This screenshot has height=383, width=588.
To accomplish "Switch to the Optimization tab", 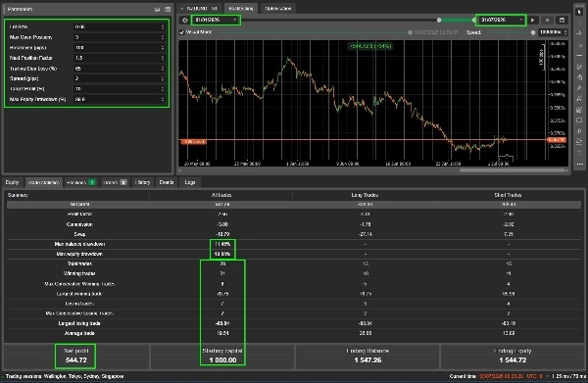I will (278, 8).
